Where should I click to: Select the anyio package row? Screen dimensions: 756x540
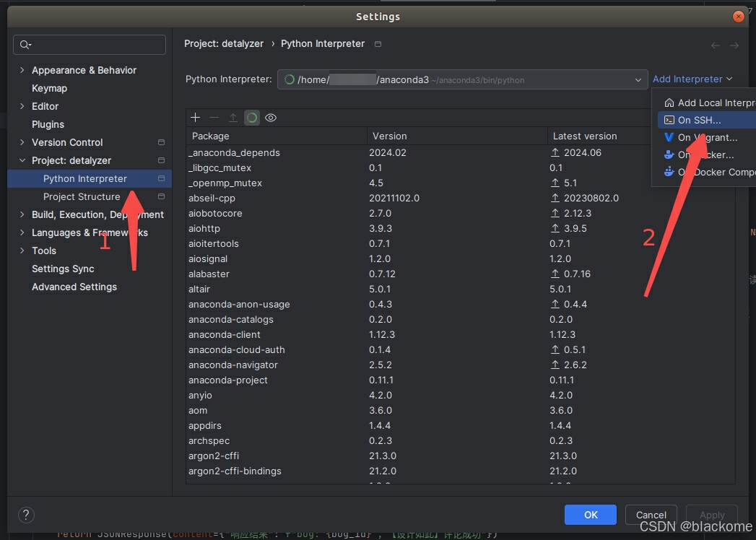(461, 396)
